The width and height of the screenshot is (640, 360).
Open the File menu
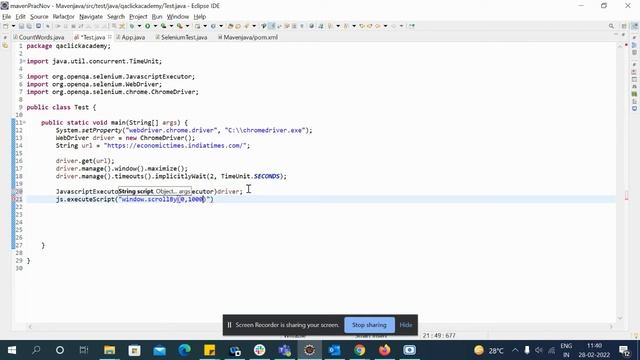7,17
